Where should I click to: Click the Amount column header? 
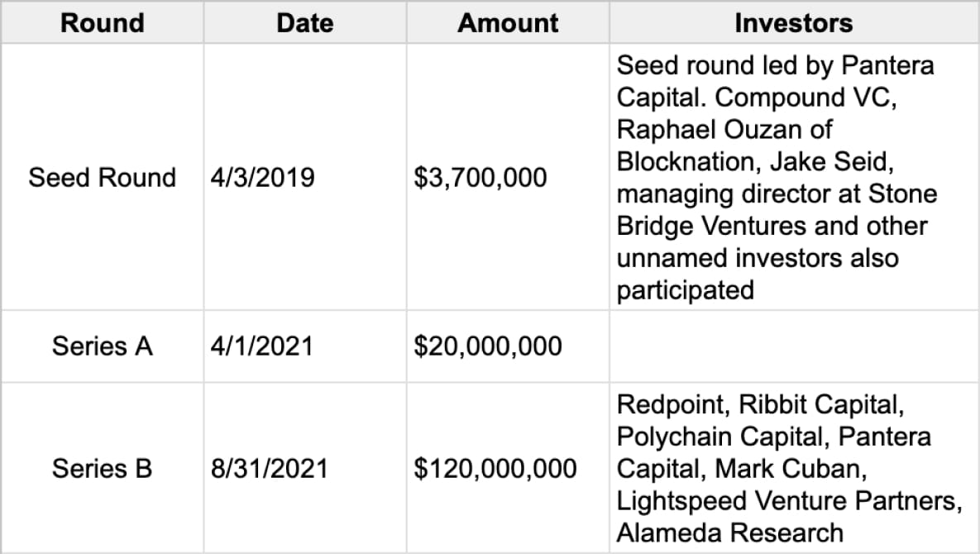pyautogui.click(x=508, y=22)
